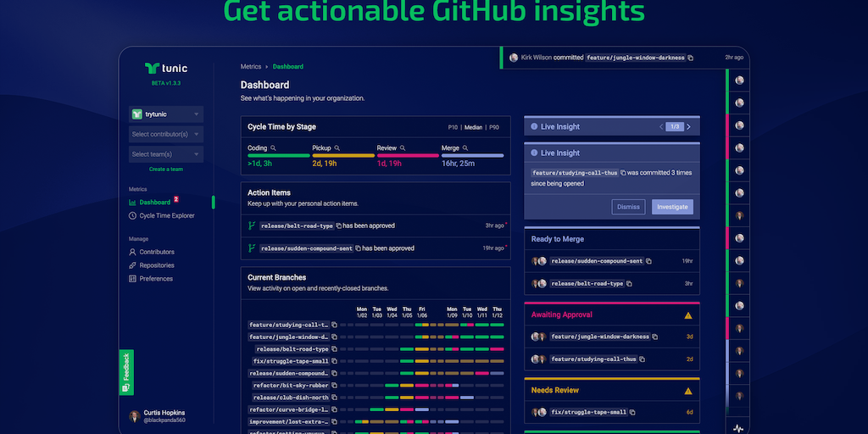The height and width of the screenshot is (434, 868).
Task: Copy release/sudden-compound-sent in Ready to Merge
Action: [x=648, y=261]
